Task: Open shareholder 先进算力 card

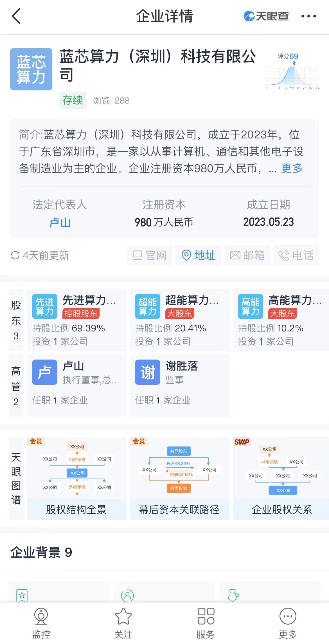Action: 77,320
